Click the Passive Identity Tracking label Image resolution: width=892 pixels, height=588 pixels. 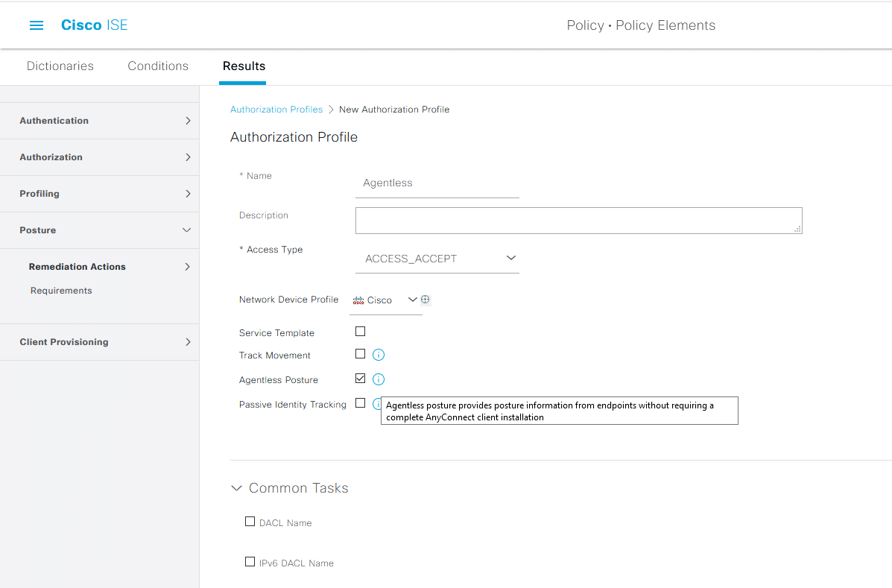292,405
